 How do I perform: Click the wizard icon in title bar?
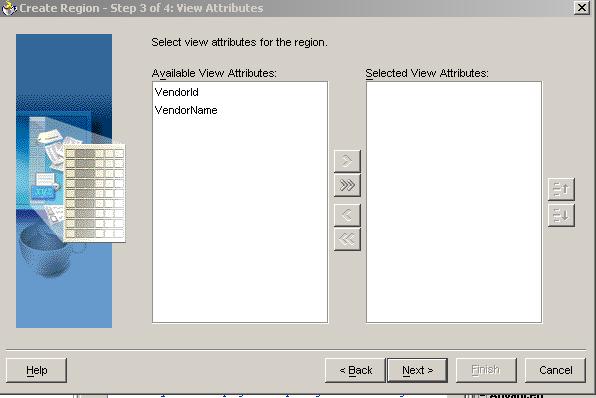click(9, 8)
